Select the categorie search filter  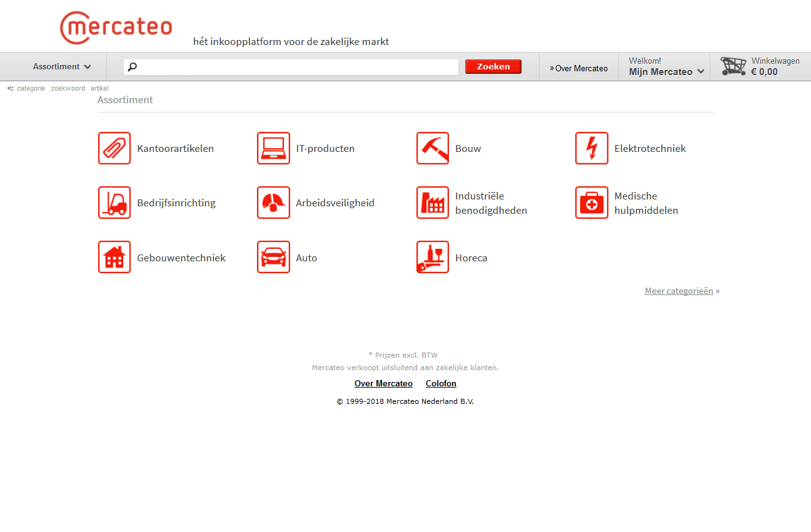tap(31, 89)
